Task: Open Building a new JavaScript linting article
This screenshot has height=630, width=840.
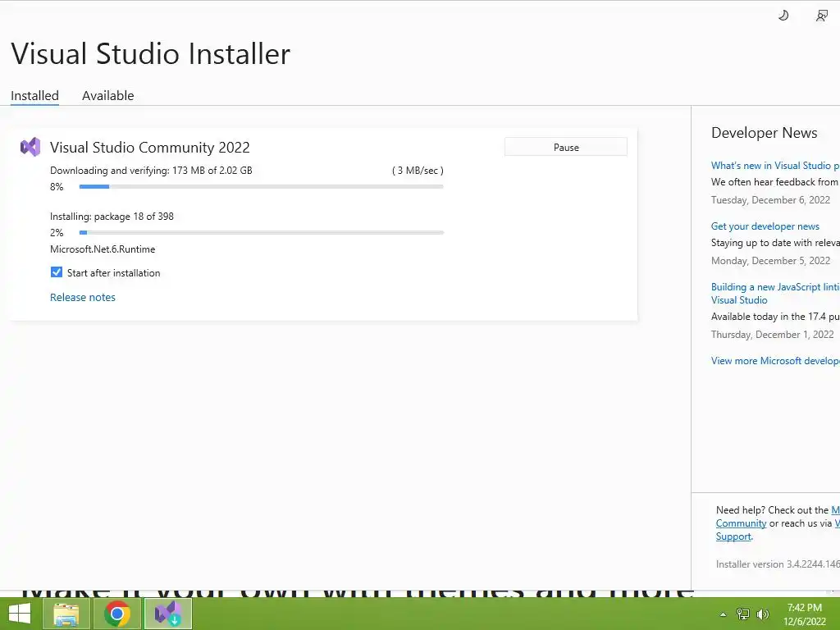Action: (774, 293)
